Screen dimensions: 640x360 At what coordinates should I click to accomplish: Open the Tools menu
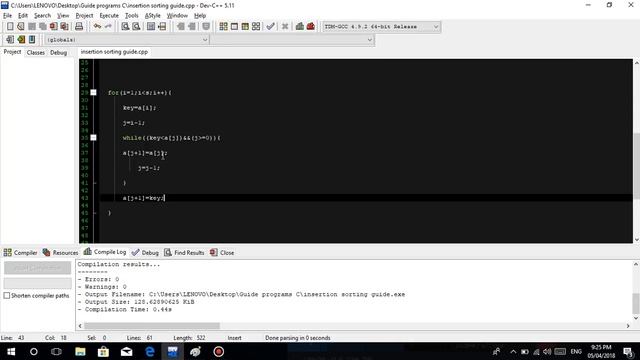point(131,16)
